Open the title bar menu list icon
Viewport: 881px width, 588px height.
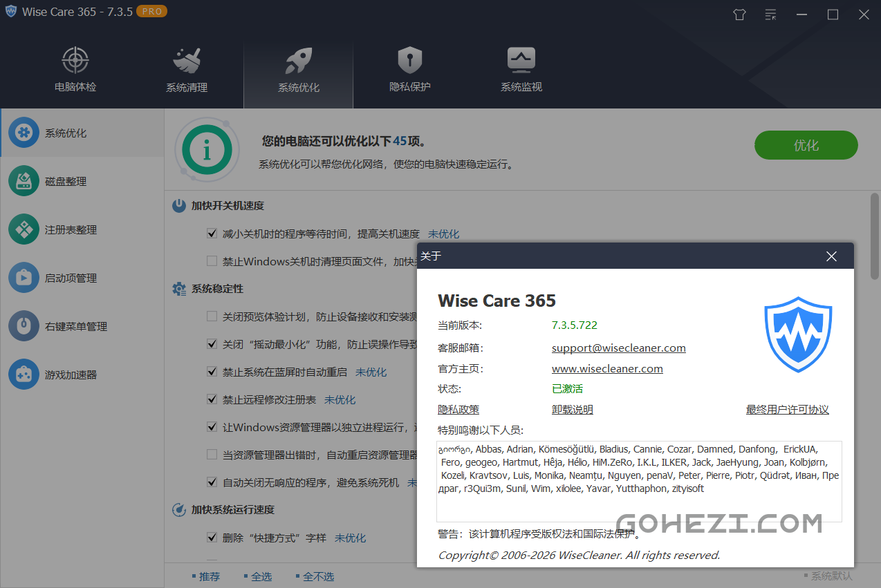(x=771, y=15)
